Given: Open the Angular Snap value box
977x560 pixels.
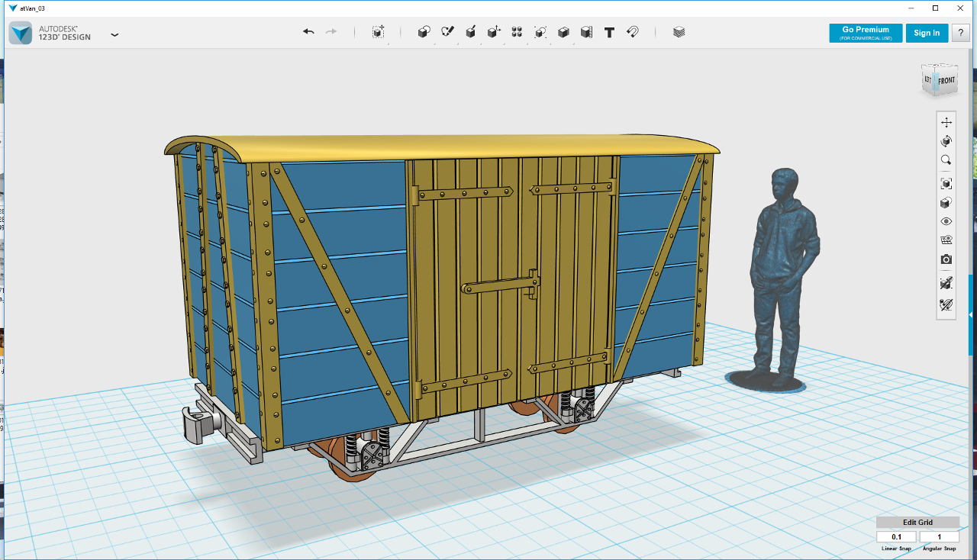Looking at the screenshot, I should (x=939, y=537).
